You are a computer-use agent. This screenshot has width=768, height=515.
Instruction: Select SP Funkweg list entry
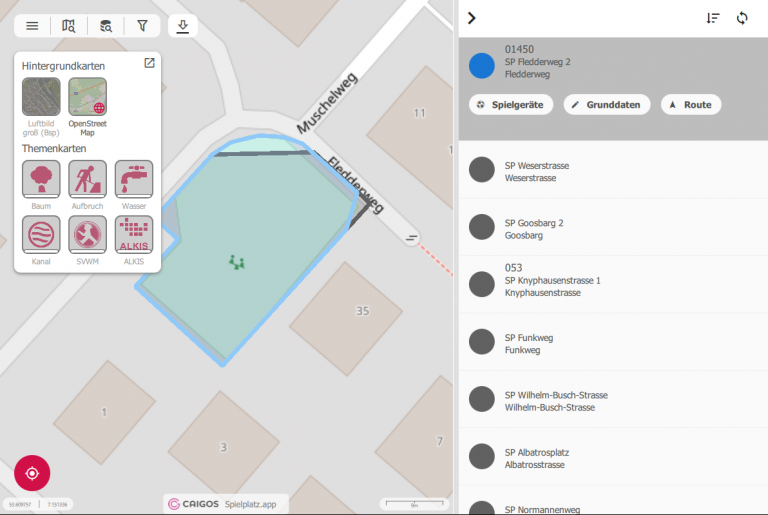pyautogui.click(x=613, y=342)
